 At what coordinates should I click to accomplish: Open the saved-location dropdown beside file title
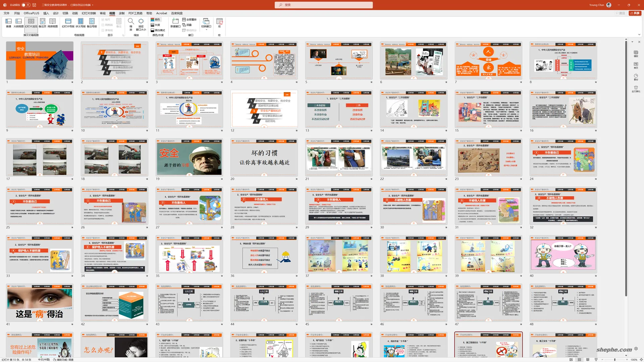pos(93,5)
